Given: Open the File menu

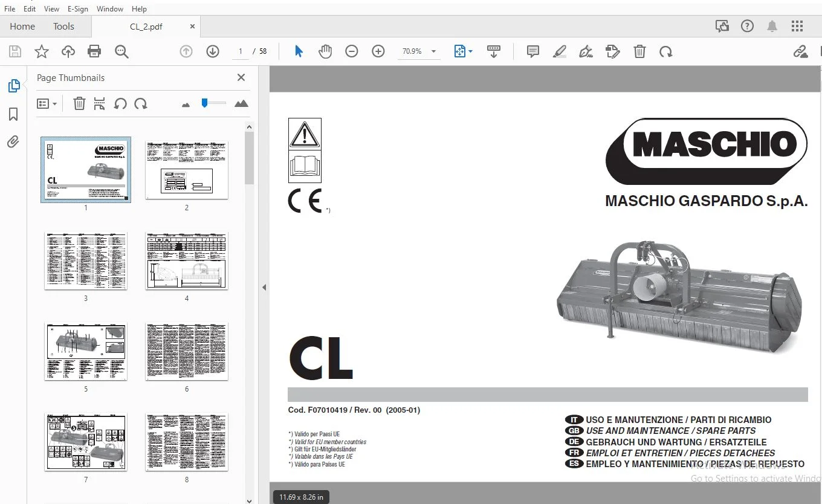Looking at the screenshot, I should (10, 9).
